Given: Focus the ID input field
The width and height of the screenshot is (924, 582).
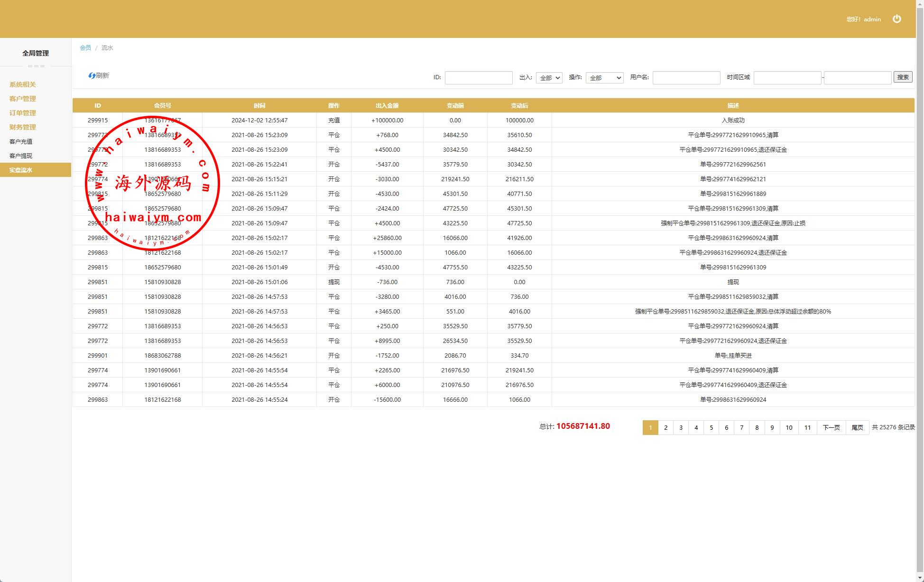Looking at the screenshot, I should [478, 78].
